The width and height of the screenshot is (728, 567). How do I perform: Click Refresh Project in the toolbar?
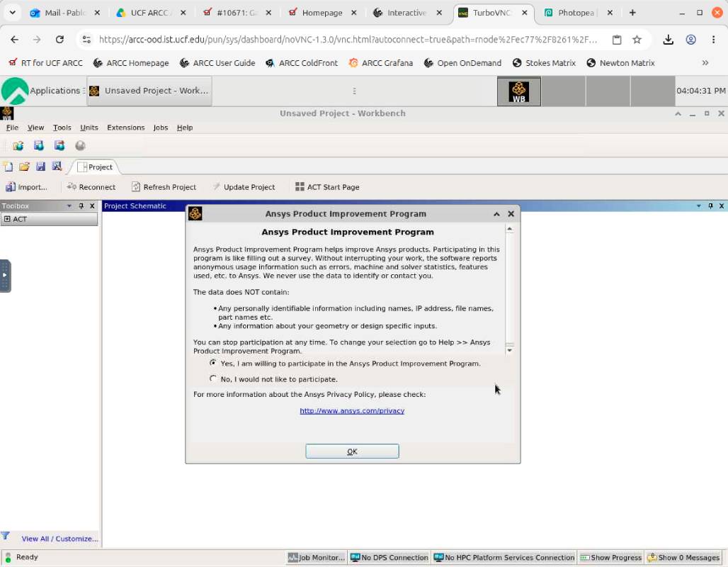[164, 187]
